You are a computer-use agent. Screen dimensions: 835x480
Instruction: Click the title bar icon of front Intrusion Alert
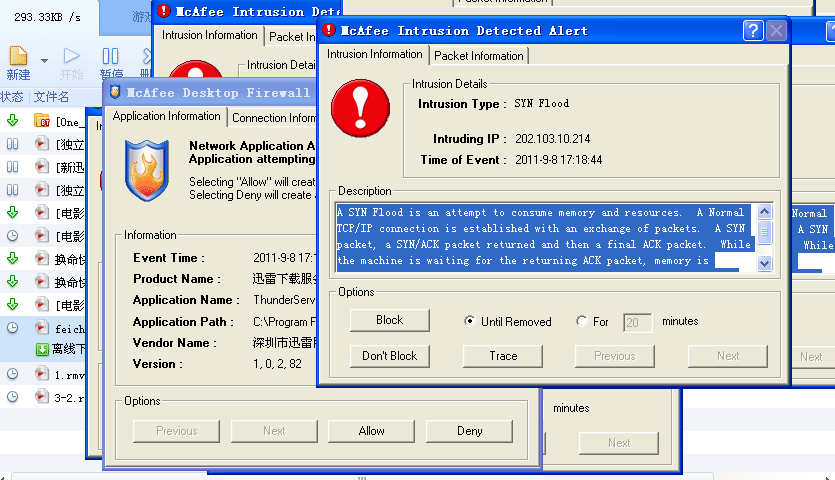329,30
